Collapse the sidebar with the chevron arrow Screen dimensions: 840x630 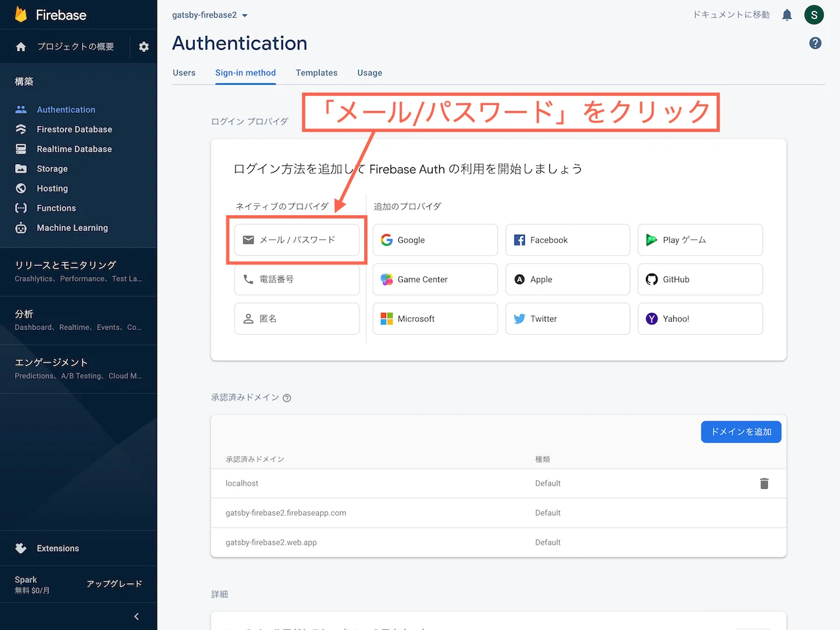tap(136, 616)
